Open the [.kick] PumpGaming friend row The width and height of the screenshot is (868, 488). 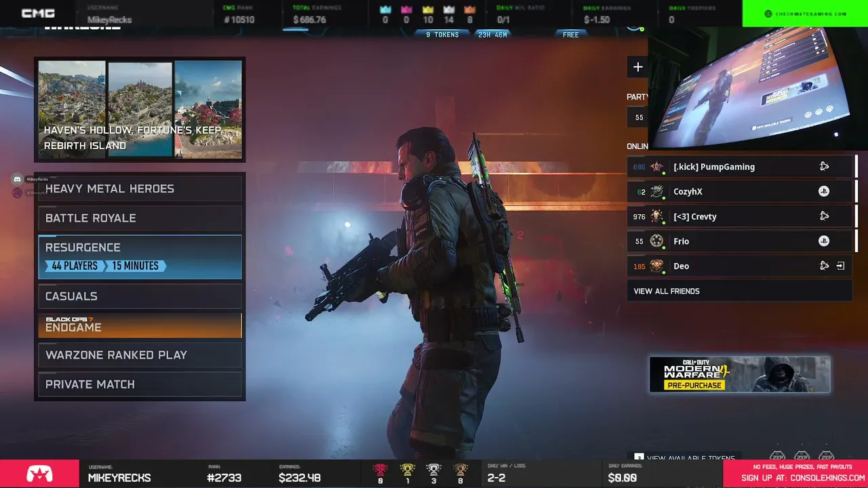pyautogui.click(x=739, y=167)
